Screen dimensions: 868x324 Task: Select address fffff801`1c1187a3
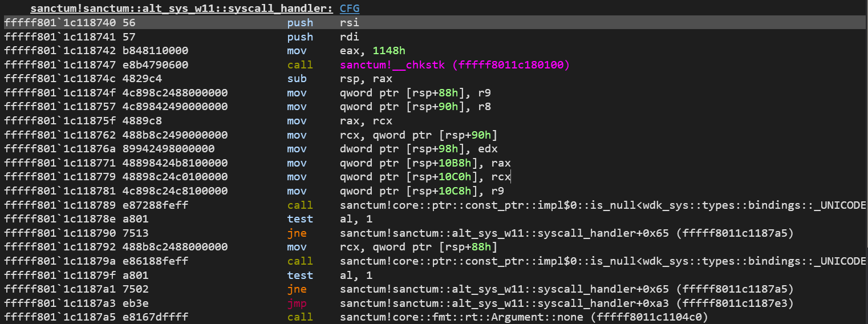click(60, 303)
